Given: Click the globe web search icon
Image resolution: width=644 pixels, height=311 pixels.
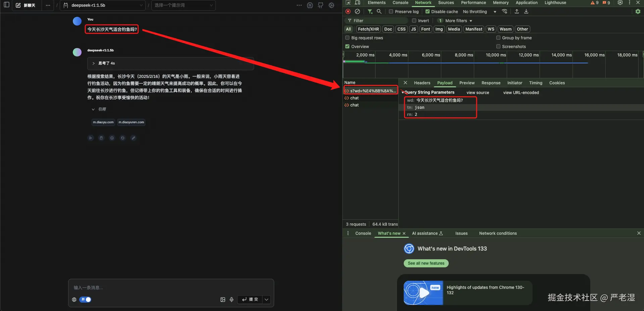Looking at the screenshot, I should pos(74,300).
